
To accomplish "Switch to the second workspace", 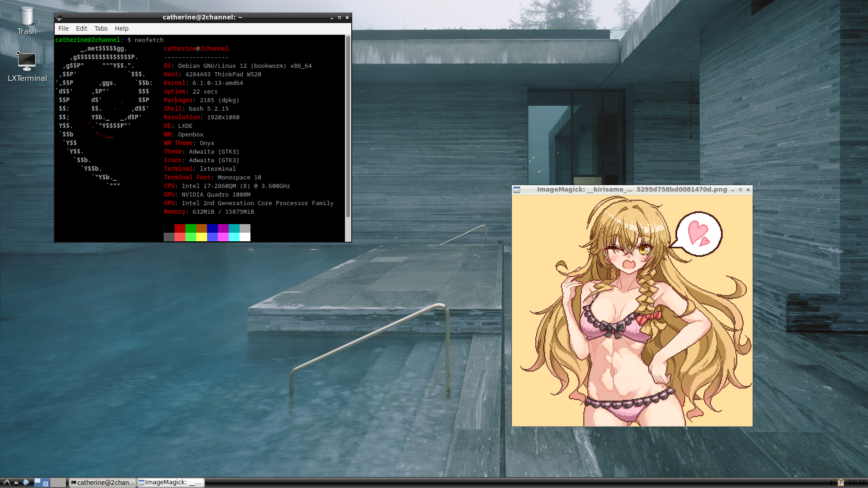I will point(57,483).
